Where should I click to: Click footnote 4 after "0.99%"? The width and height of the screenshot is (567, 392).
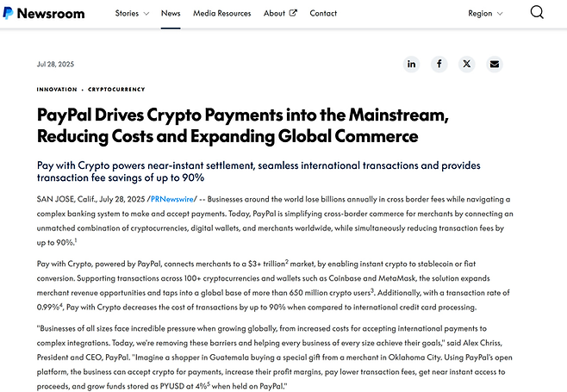61,305
